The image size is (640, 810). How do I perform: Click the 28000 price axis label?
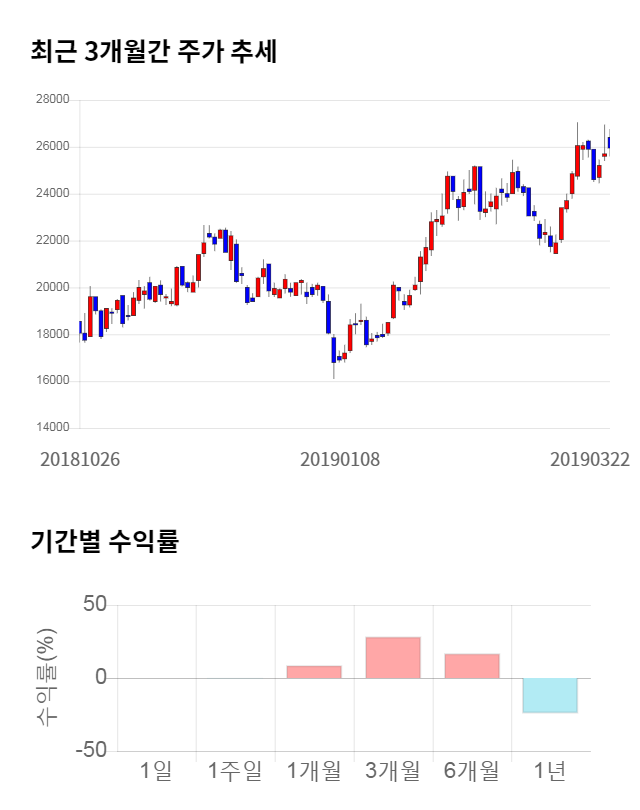tap(52, 100)
